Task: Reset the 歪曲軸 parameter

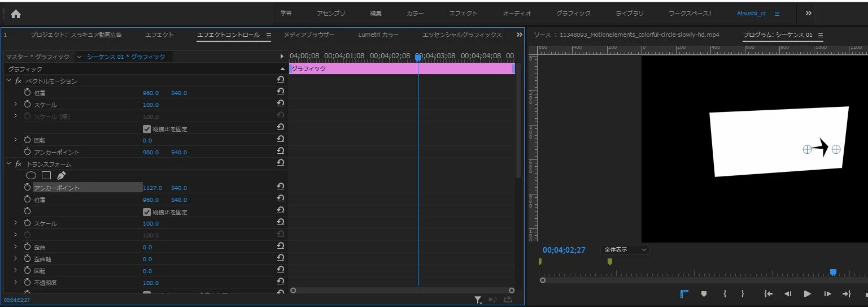Action: click(280, 258)
